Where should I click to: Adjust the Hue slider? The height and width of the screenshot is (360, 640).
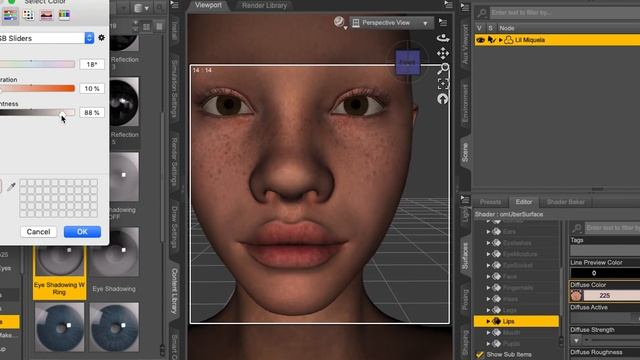click(x=37, y=64)
